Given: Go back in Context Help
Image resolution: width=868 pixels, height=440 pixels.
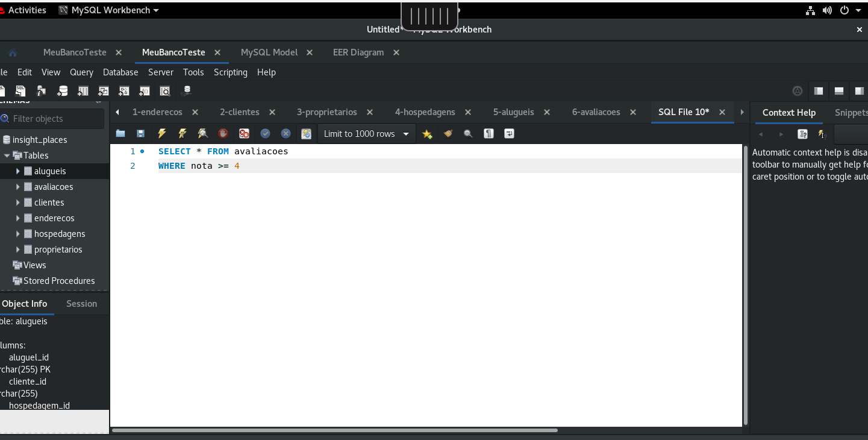Looking at the screenshot, I should [761, 134].
